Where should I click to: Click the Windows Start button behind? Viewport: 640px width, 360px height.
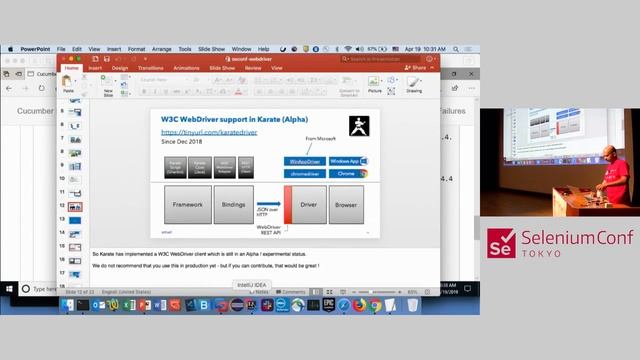(x=9, y=289)
